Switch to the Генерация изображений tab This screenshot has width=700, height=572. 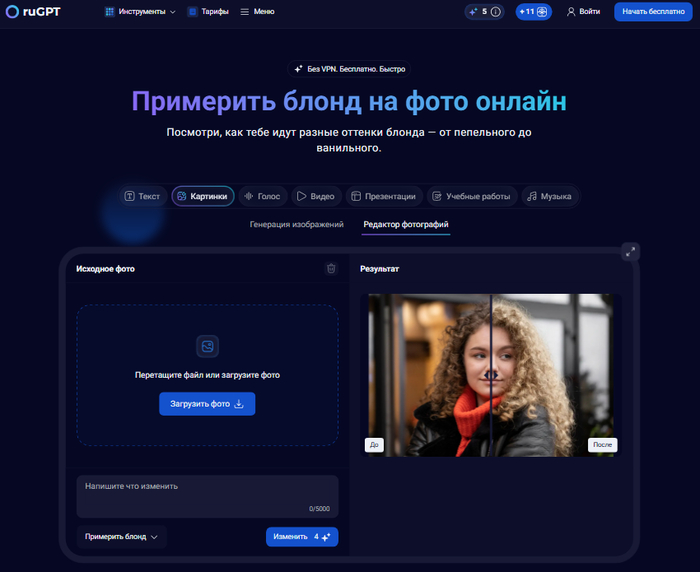pos(296,225)
